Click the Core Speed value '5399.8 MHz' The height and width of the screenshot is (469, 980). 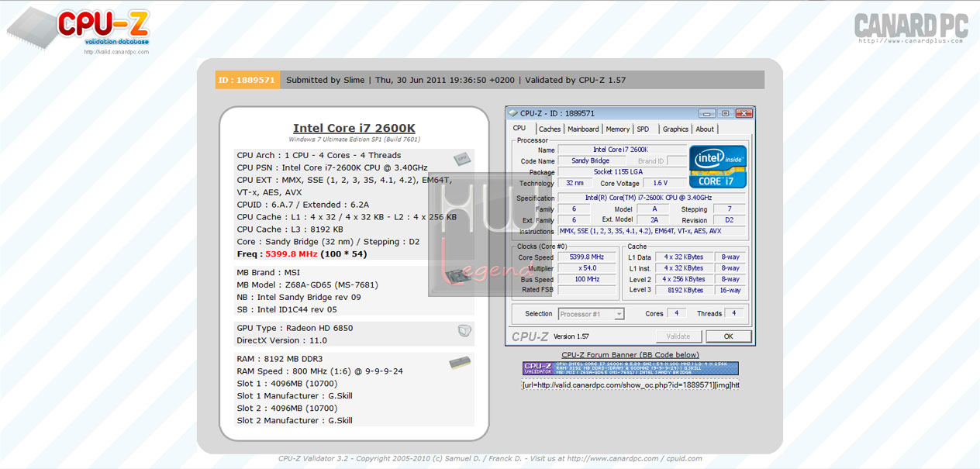tap(588, 257)
